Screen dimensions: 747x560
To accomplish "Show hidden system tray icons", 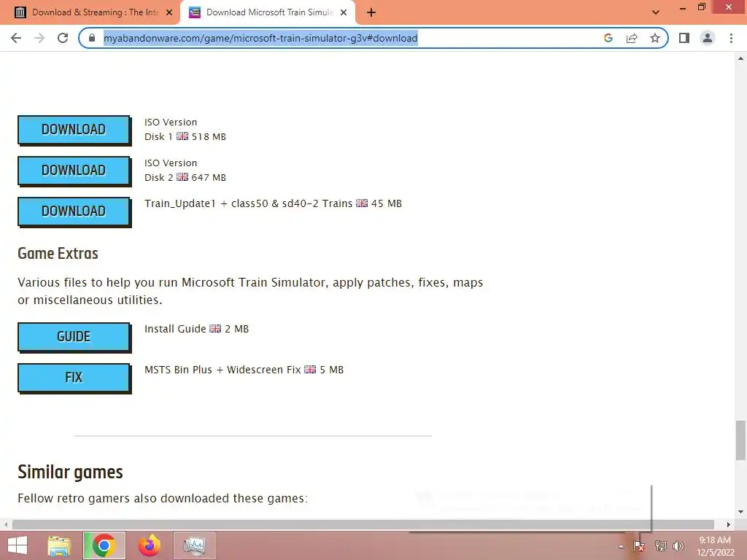I will click(x=621, y=546).
